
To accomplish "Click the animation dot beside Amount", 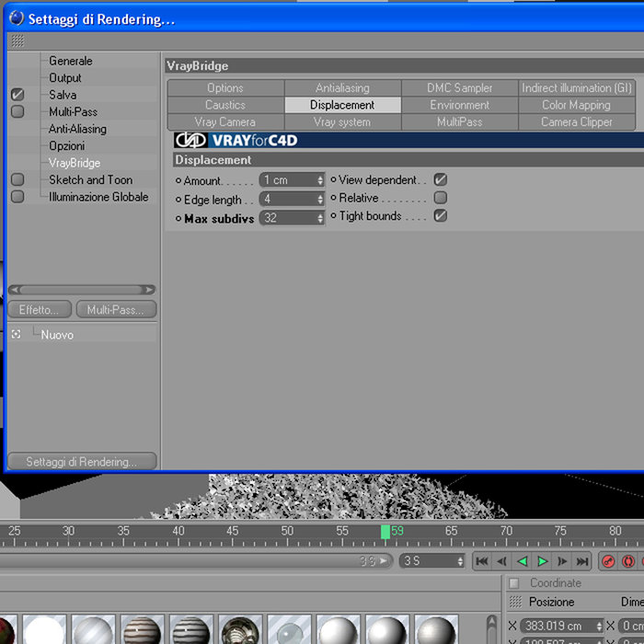I will click(x=178, y=180).
